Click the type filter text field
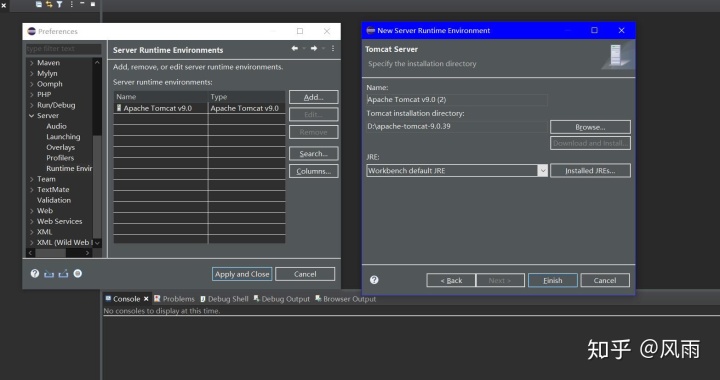720x380 pixels. (63, 49)
